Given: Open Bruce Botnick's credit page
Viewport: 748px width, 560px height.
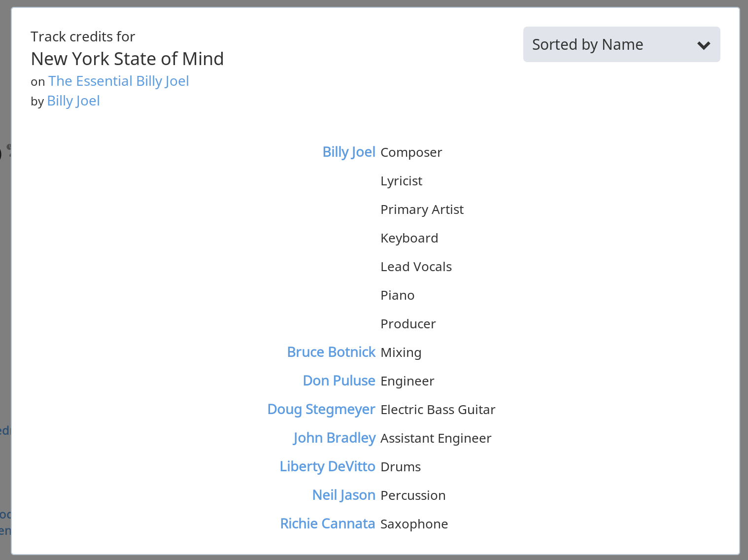Looking at the screenshot, I should [331, 352].
